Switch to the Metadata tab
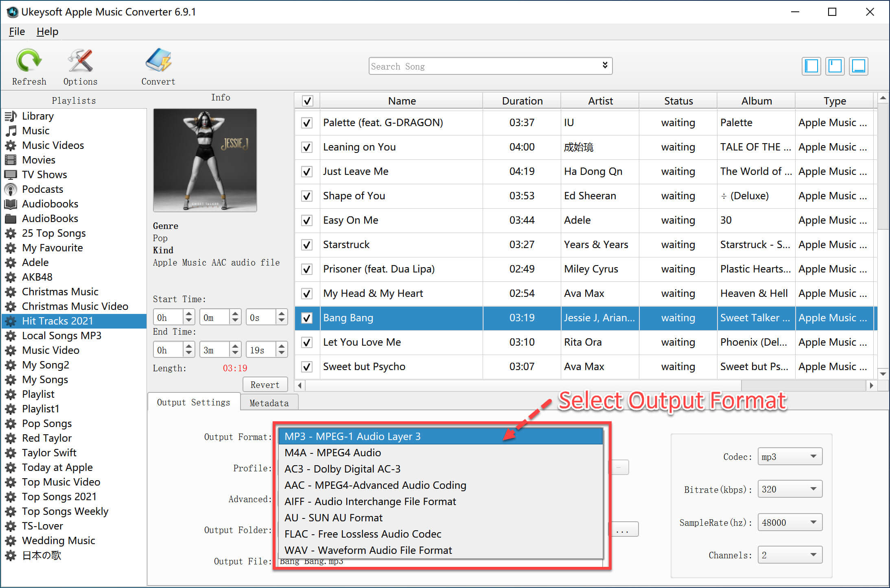This screenshot has width=890, height=588. point(268,403)
